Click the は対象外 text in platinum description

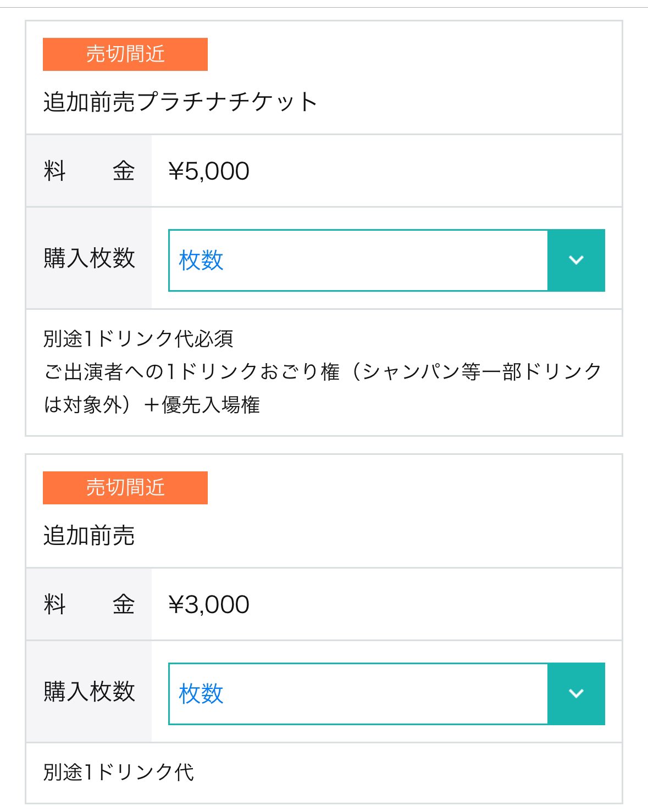[83, 405]
